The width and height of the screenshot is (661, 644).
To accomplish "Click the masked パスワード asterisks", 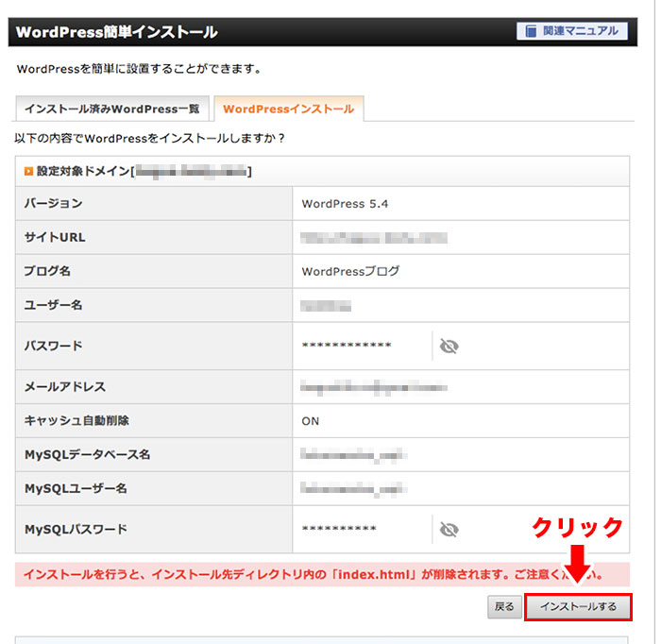I will [347, 346].
